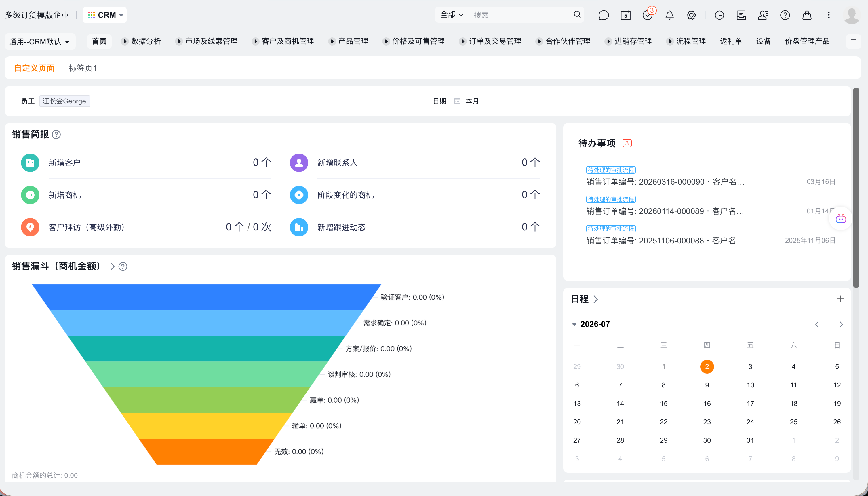The image size is (868, 496).
Task: Click the help question mark icon in header
Action: (785, 15)
